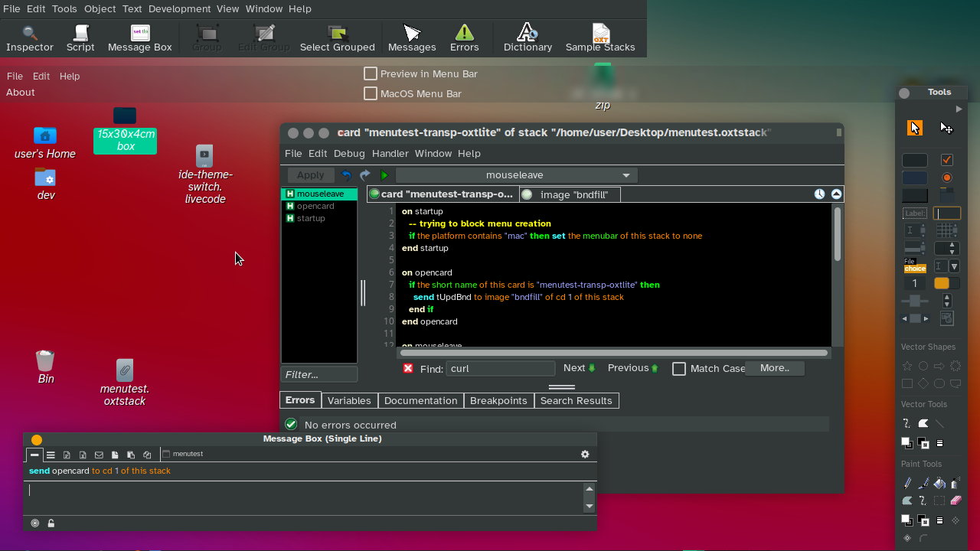Switch Message Box to multiple lines mode

coord(51,455)
